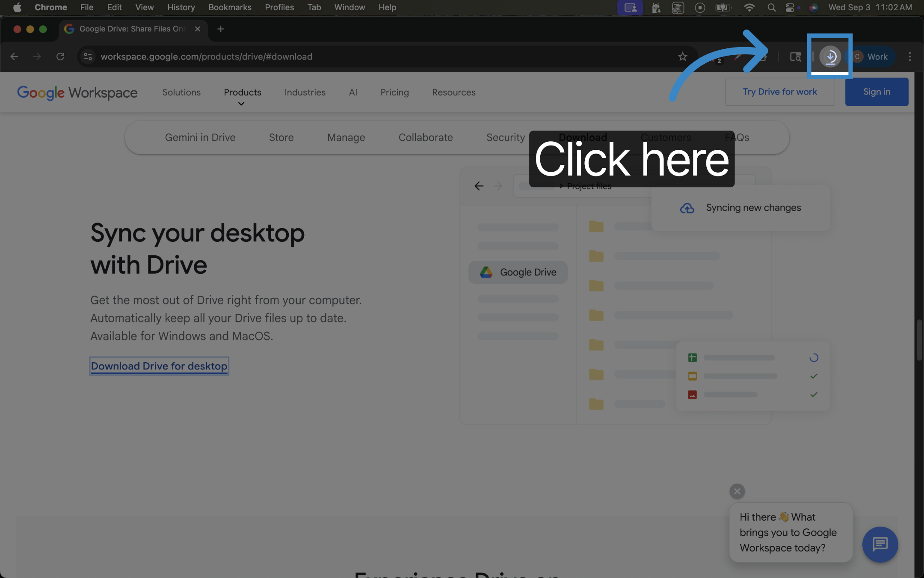This screenshot has height=578, width=924.
Task: Open the AI nav item
Action: [x=353, y=92]
